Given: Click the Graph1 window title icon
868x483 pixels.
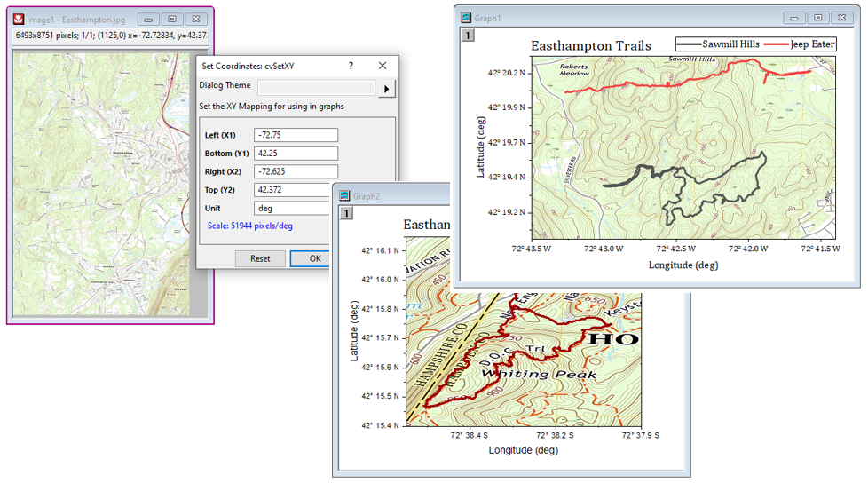Looking at the screenshot, I should click(465, 18).
